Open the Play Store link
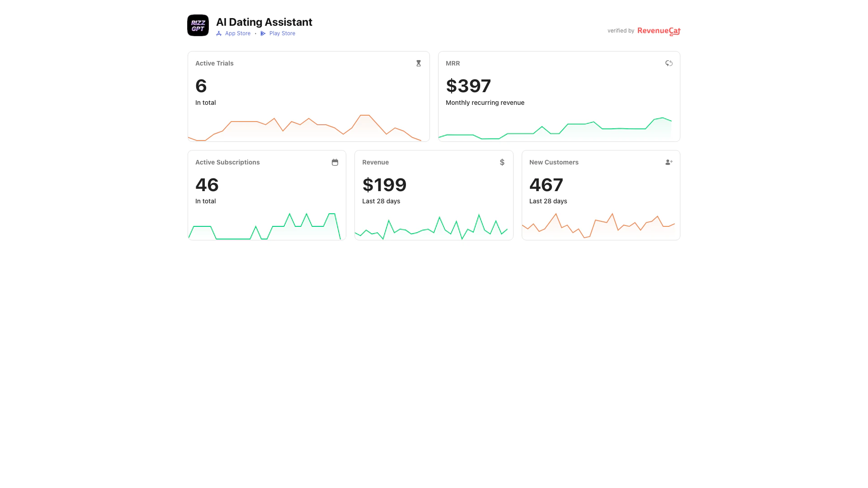 pos(282,33)
